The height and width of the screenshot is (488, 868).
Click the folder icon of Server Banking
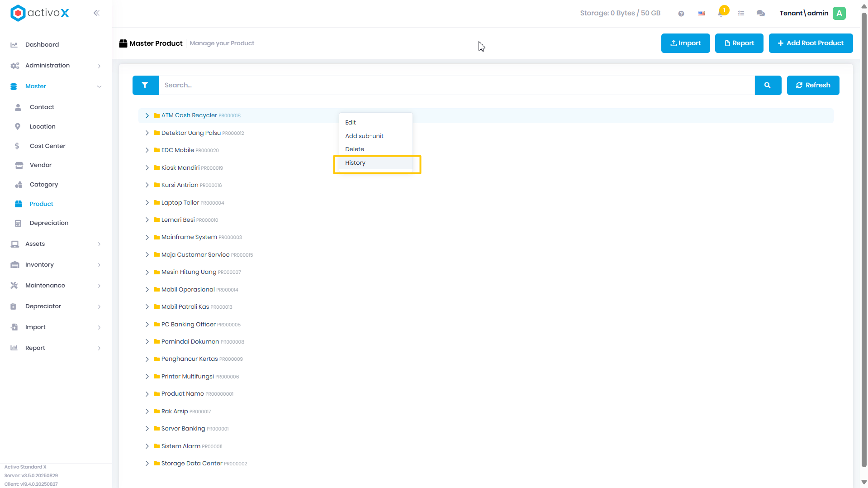[x=157, y=428]
